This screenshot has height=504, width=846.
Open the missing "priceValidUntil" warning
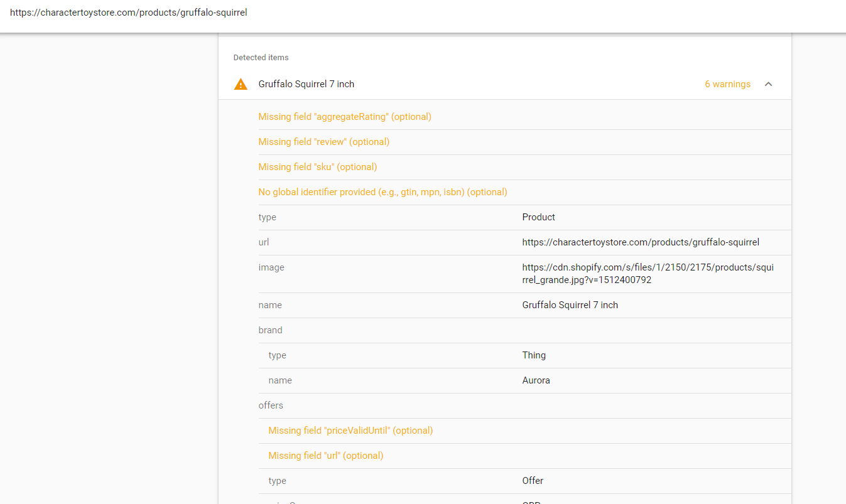[350, 431]
